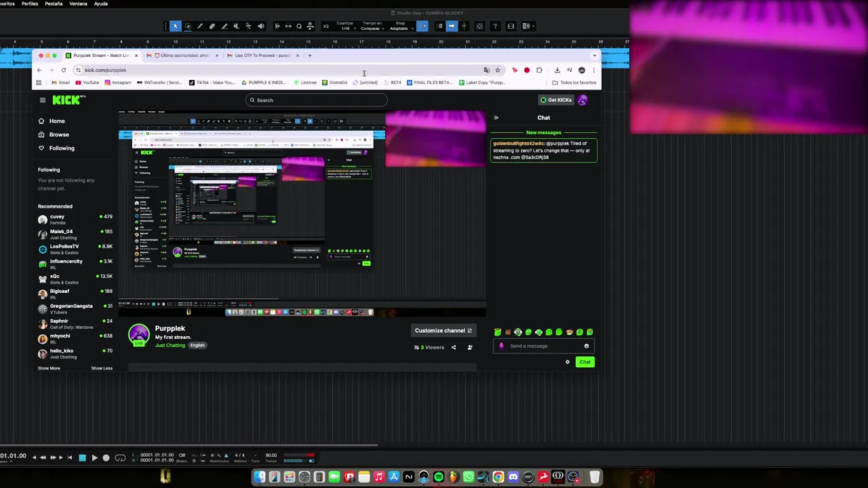Open the DistroKid bookmark

[334, 83]
